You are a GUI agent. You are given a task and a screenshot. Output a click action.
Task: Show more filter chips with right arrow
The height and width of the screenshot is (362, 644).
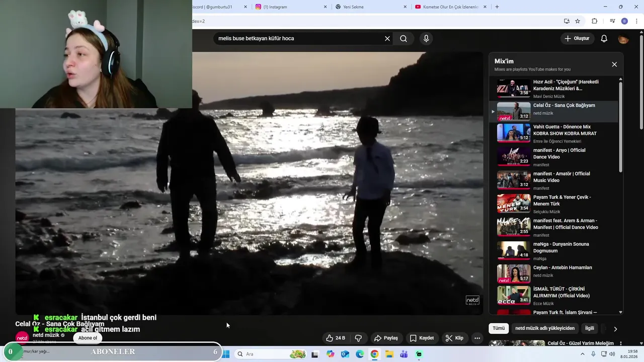point(615,329)
